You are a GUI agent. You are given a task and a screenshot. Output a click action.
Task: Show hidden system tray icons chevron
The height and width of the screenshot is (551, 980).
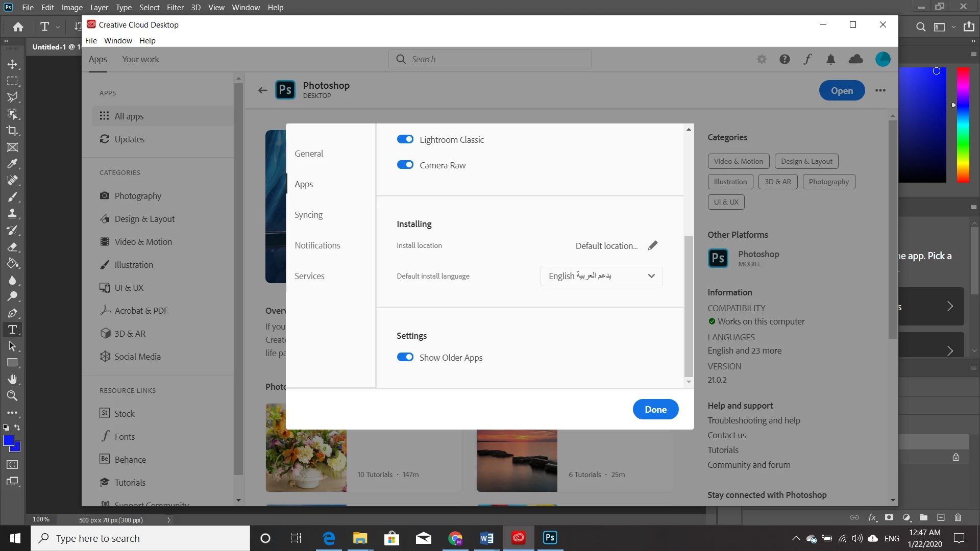(x=796, y=538)
